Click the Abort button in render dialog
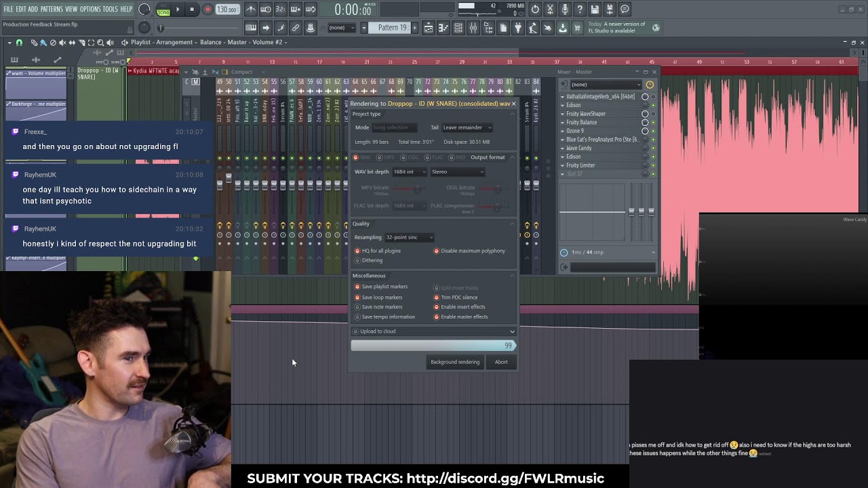 tap(501, 362)
